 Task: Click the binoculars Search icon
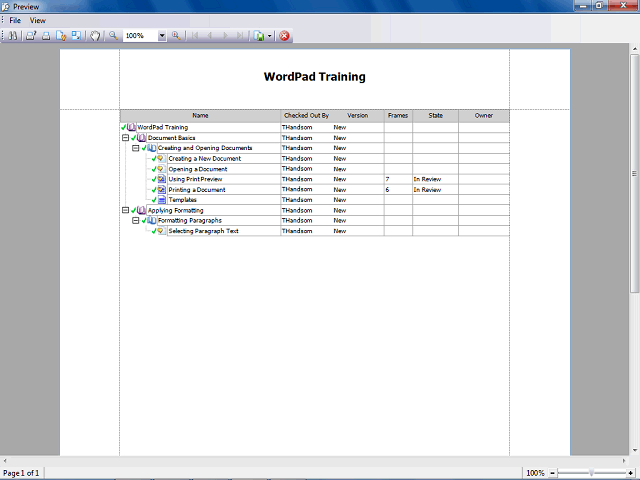click(x=13, y=36)
